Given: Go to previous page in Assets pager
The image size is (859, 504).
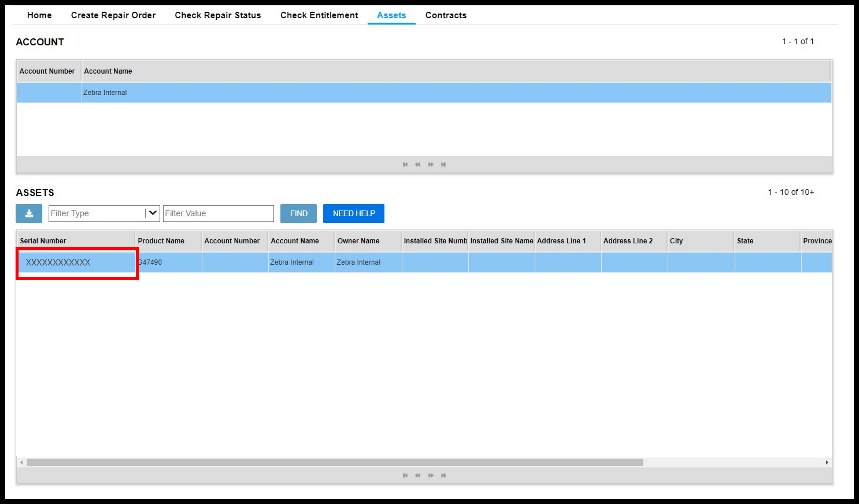Looking at the screenshot, I should pyautogui.click(x=418, y=475).
